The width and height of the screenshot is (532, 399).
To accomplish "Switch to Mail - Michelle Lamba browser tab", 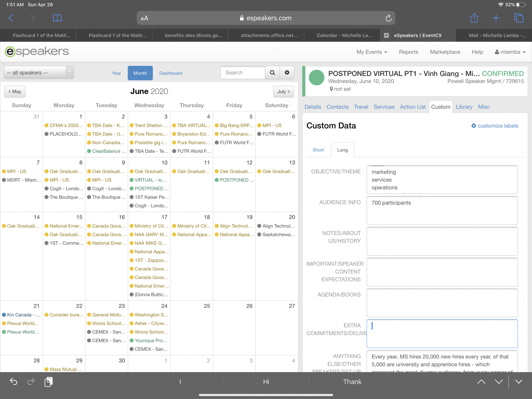I will pos(494,35).
